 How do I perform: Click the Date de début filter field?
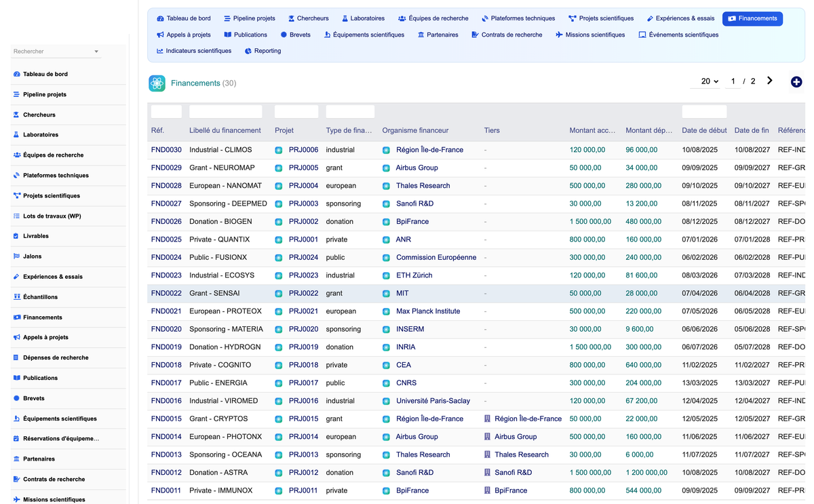pyautogui.click(x=704, y=112)
